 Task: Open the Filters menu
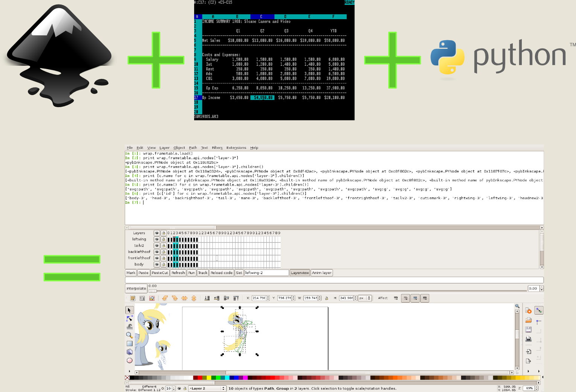click(x=217, y=148)
